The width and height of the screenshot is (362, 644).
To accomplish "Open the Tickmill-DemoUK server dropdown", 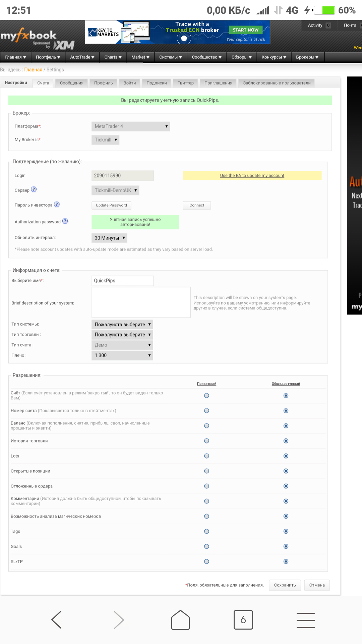I will 115,190.
